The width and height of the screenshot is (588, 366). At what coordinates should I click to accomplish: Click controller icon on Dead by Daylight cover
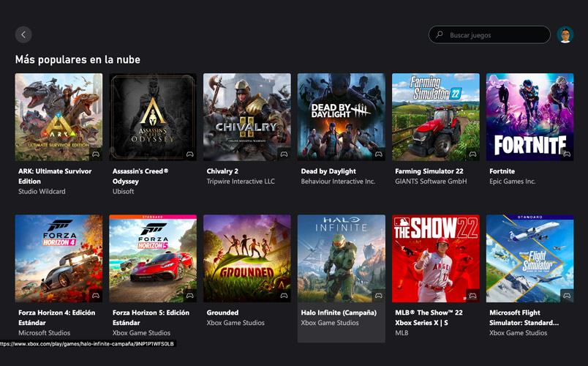click(378, 154)
